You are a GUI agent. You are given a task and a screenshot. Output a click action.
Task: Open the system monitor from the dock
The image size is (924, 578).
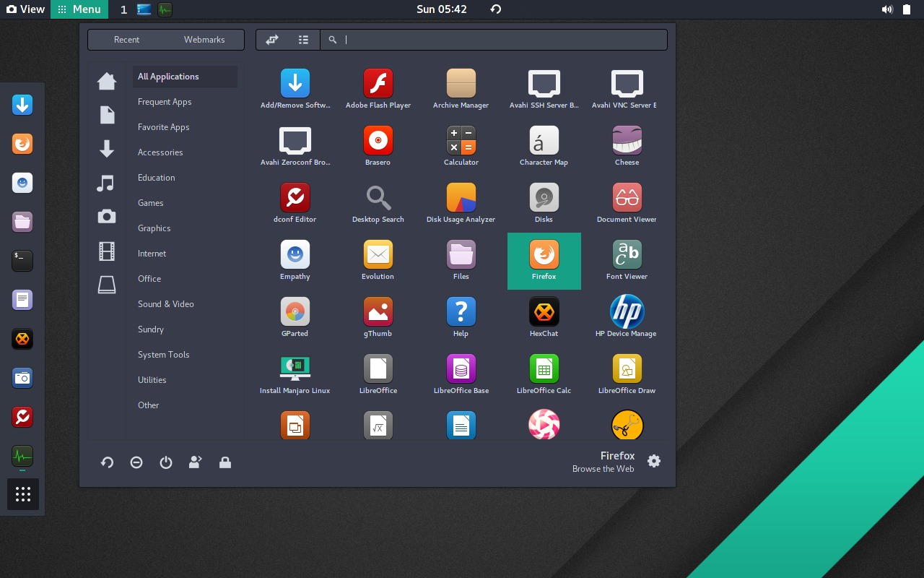click(22, 457)
